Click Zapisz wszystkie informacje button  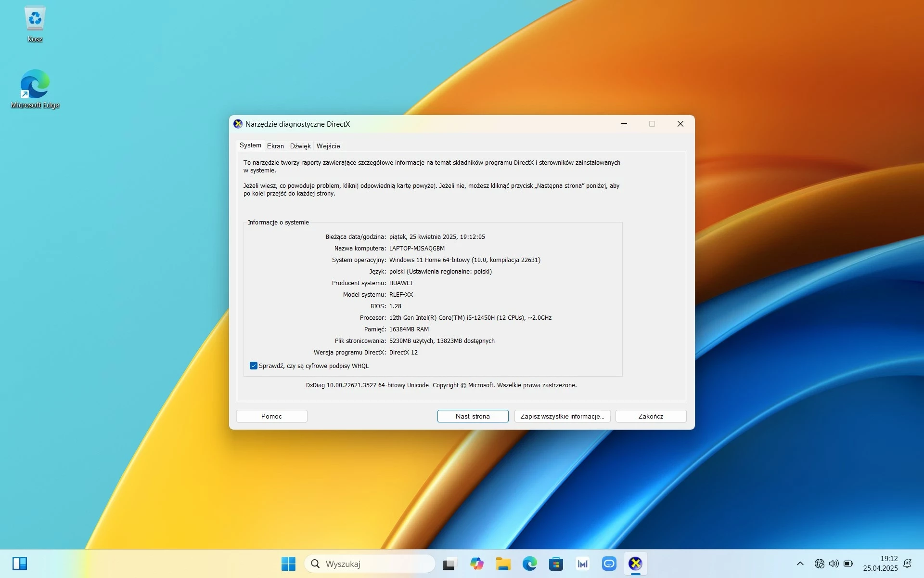coord(562,416)
